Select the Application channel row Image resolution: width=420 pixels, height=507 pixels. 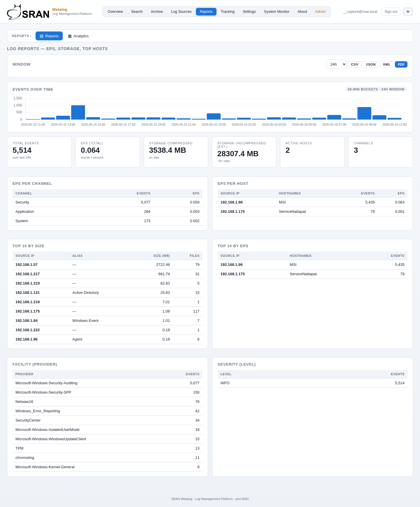click(107, 212)
